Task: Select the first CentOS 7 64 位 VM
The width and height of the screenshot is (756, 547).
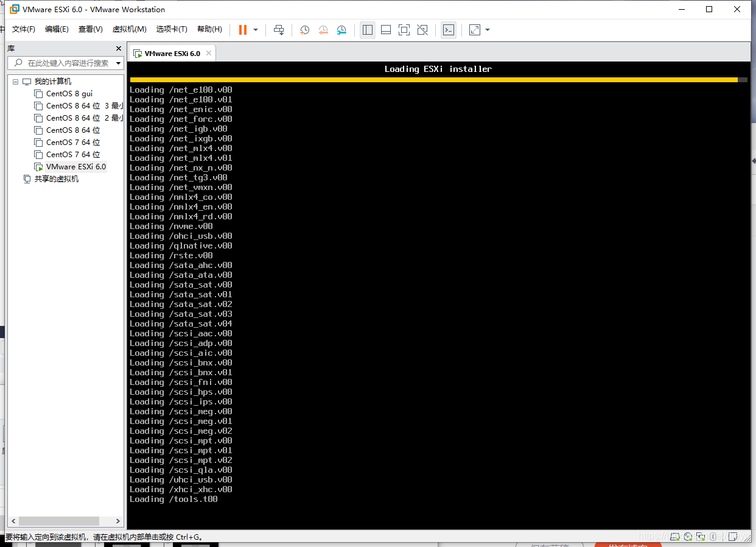Action: tap(73, 143)
